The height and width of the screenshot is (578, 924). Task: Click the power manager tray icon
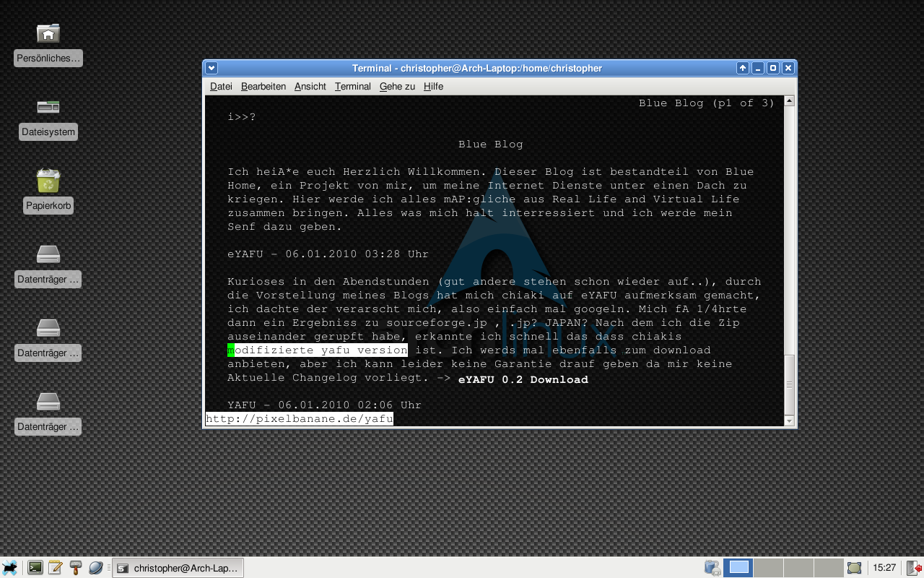(x=712, y=568)
